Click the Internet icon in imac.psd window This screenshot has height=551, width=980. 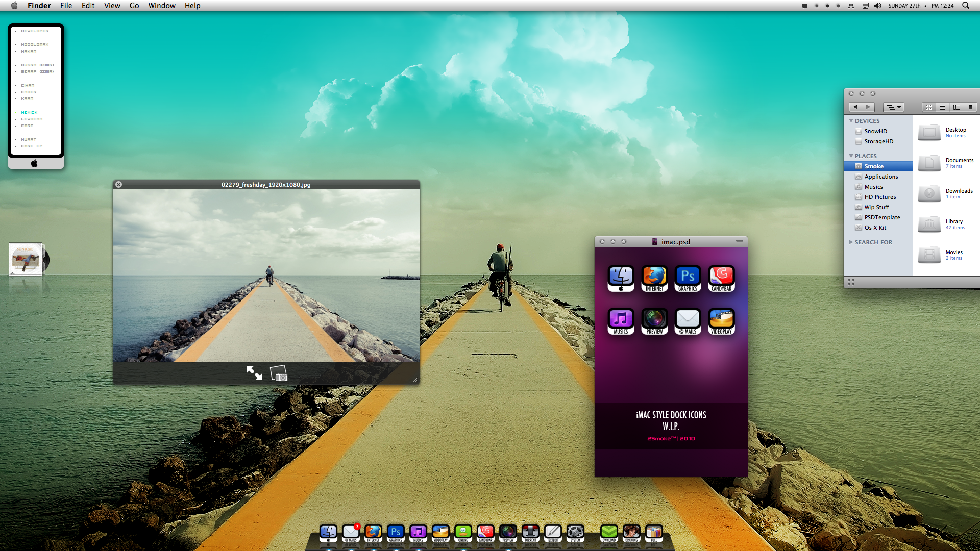(x=654, y=279)
